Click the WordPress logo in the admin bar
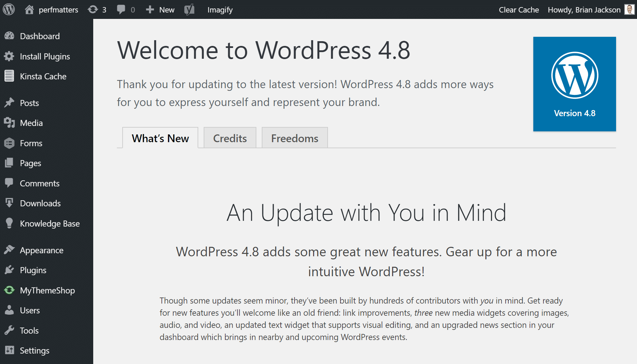 8,9
